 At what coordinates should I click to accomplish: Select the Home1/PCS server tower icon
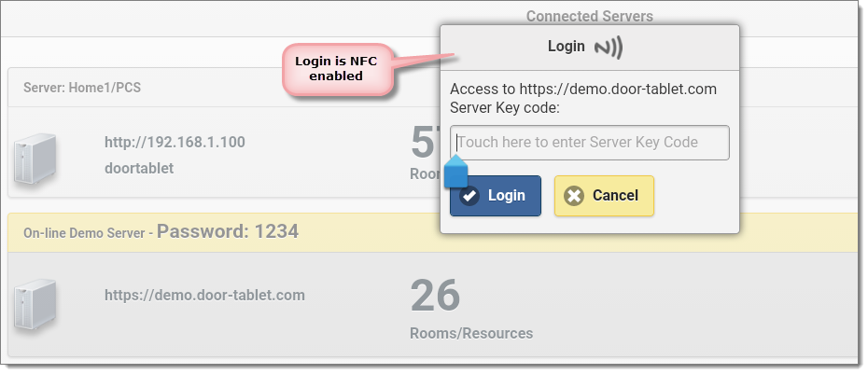pyautogui.click(x=35, y=159)
